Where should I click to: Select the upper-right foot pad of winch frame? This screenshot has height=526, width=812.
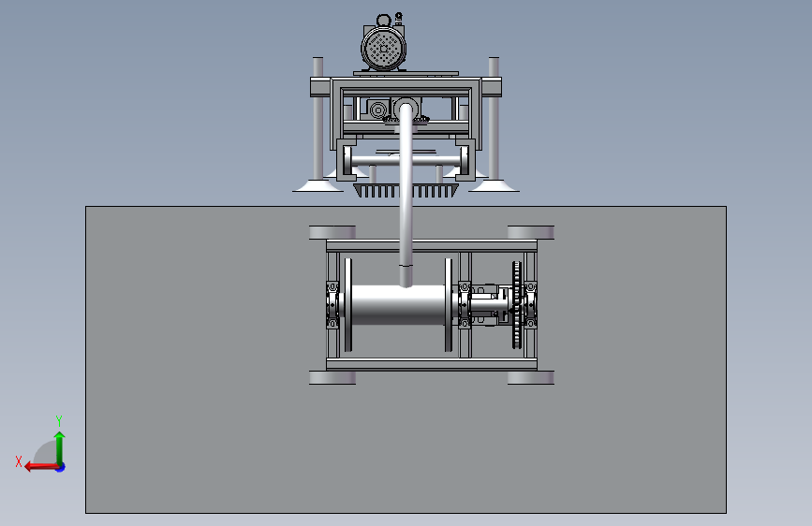pyautogui.click(x=531, y=232)
